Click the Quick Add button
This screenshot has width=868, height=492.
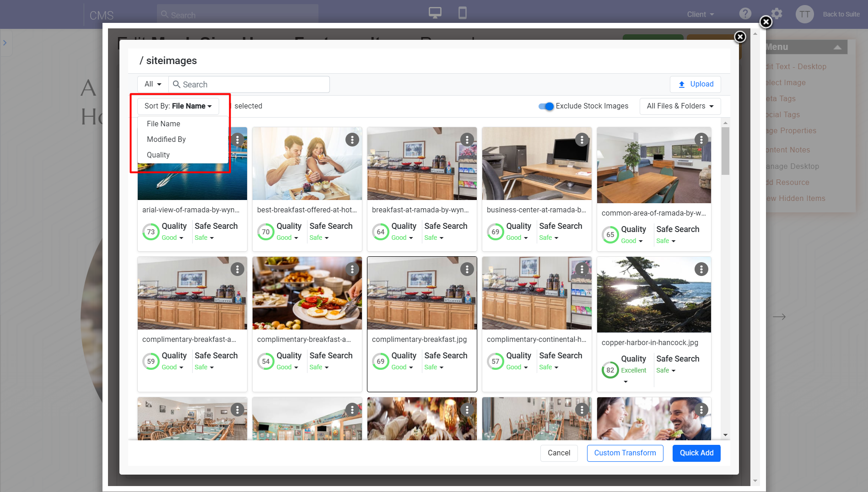point(696,453)
